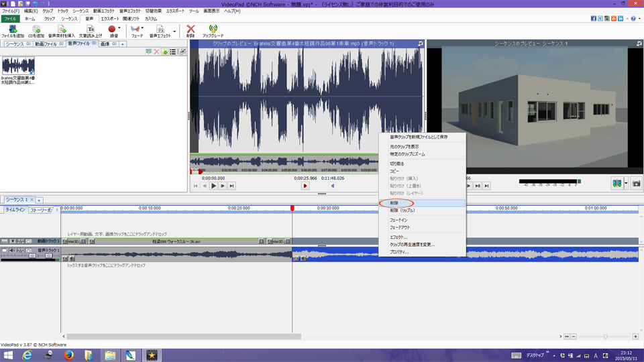Maximize the clip preview pane
This screenshot has width=644, height=362.
pyautogui.click(x=421, y=43)
